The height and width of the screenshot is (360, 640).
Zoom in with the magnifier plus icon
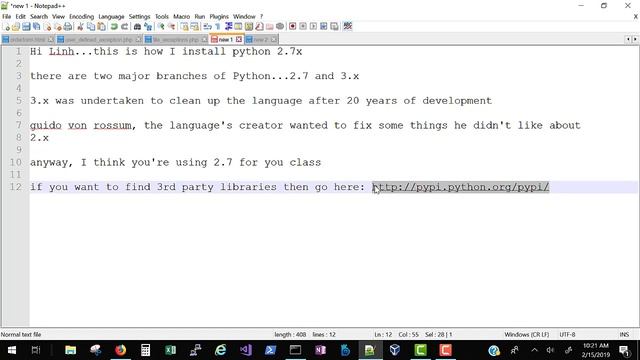coord(161,27)
